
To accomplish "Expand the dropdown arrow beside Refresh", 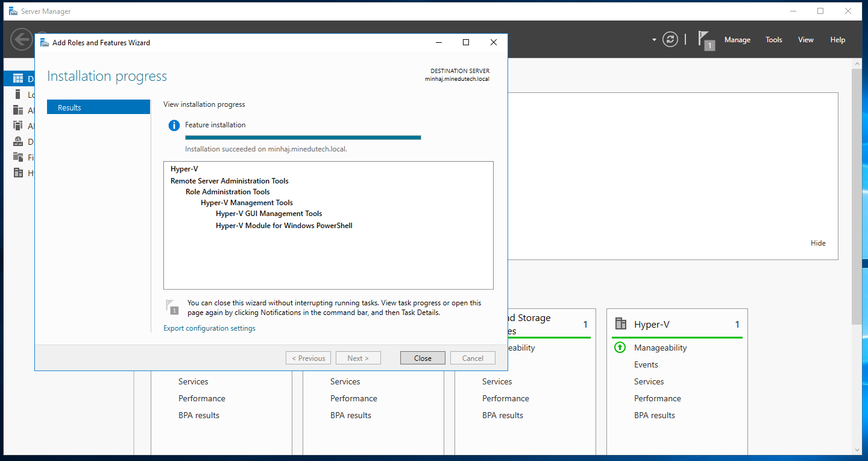I will point(654,40).
